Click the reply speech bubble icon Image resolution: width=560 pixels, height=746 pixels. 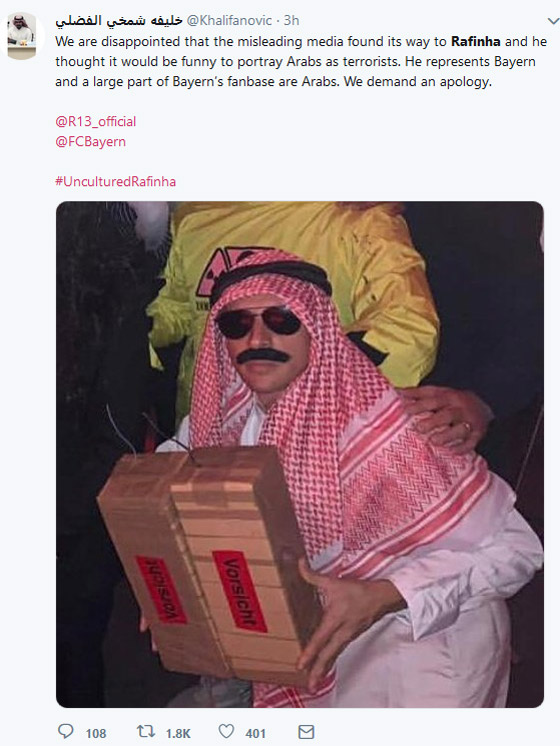[x=65, y=731]
